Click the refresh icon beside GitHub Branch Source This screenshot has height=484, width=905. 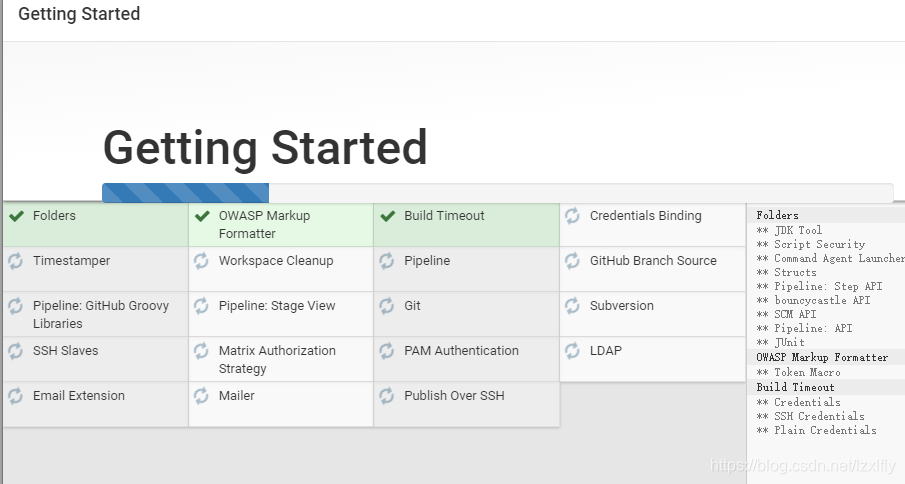pos(572,261)
